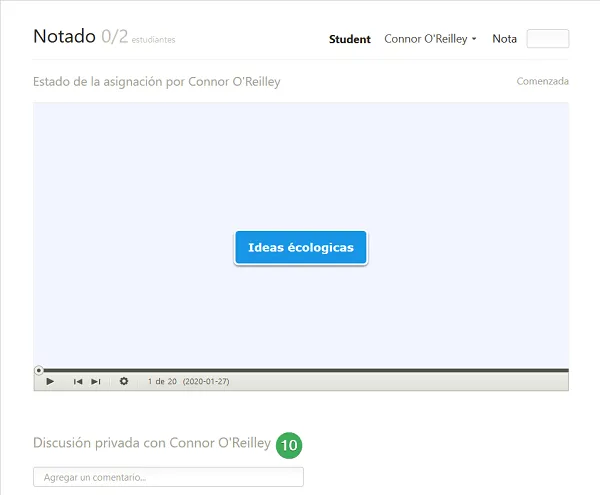The width and height of the screenshot is (600, 495).
Task: Click 'Estado de la asignación' heading
Action: coord(157,81)
